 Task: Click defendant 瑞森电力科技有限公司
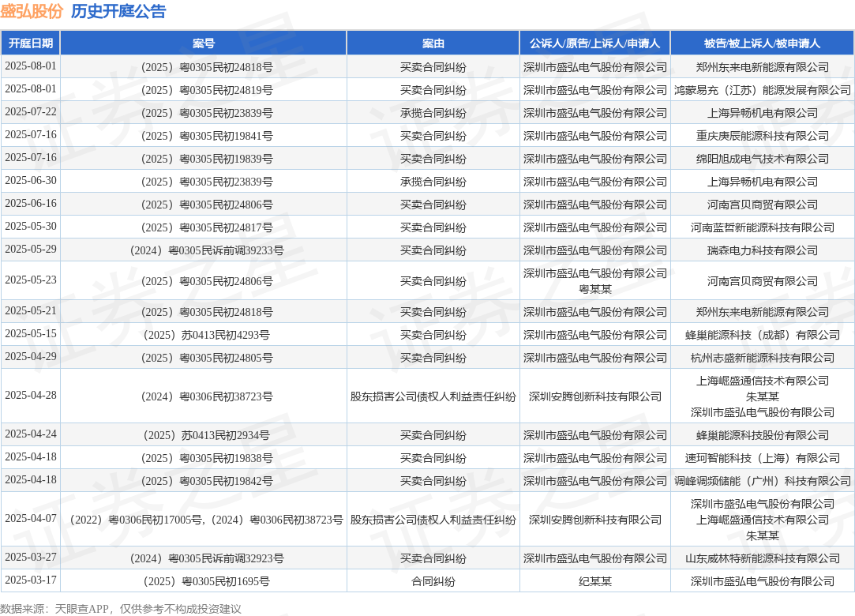tap(763, 250)
